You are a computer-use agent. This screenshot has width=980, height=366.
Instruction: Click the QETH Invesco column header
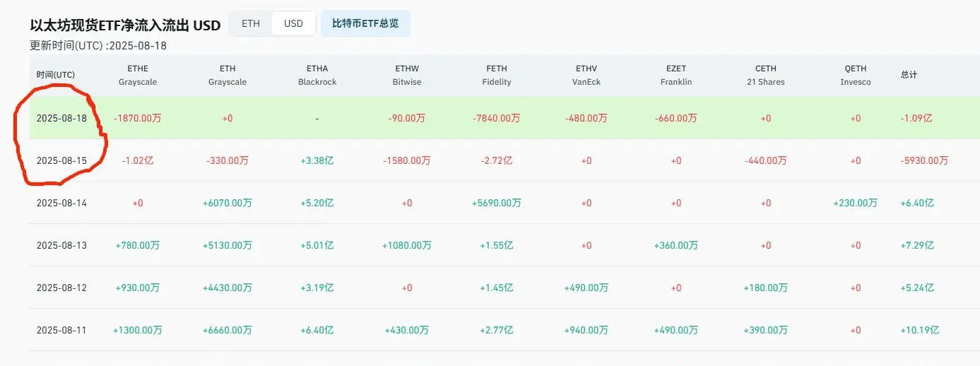(856, 75)
